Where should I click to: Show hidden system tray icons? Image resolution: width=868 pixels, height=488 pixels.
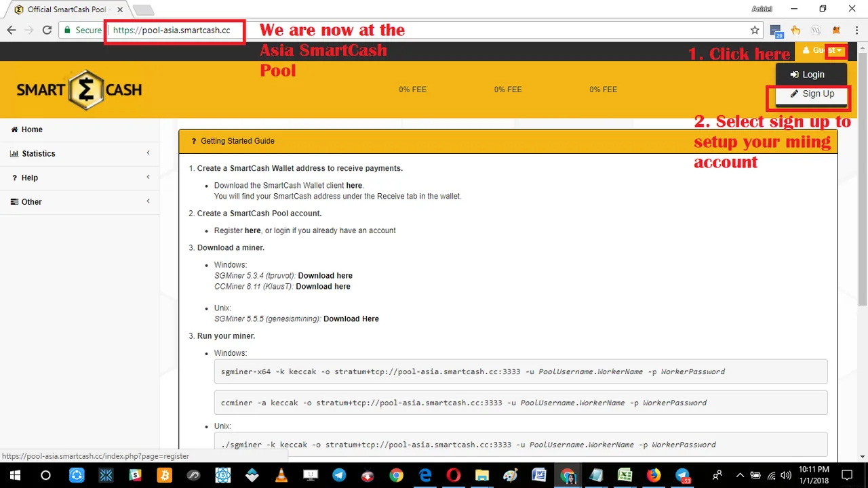740,475
